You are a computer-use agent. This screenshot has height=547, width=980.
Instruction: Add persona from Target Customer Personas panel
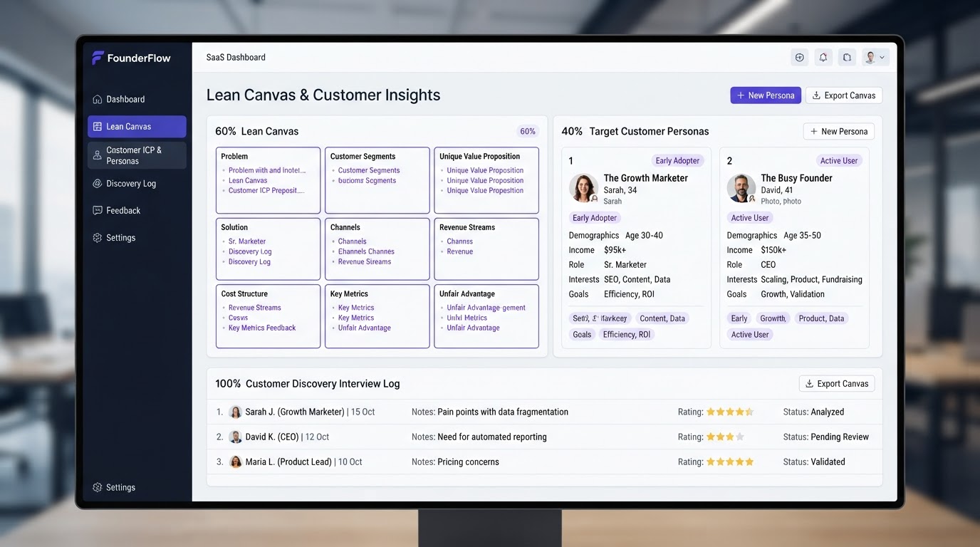point(839,132)
